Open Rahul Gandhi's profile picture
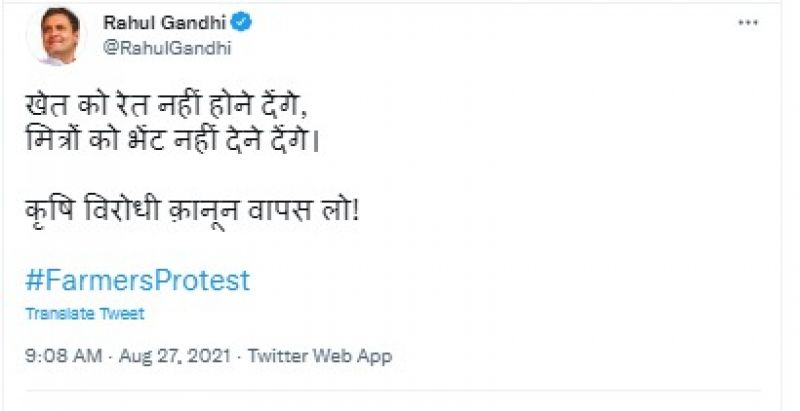 click(63, 36)
